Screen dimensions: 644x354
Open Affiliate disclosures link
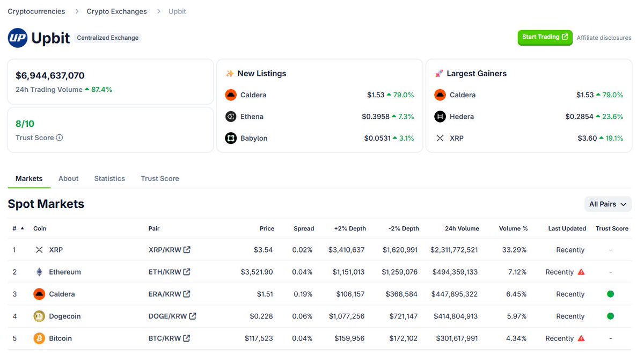pos(604,38)
